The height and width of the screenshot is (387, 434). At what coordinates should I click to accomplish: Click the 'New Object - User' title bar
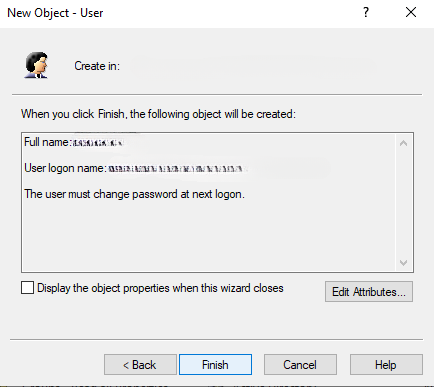(55, 13)
